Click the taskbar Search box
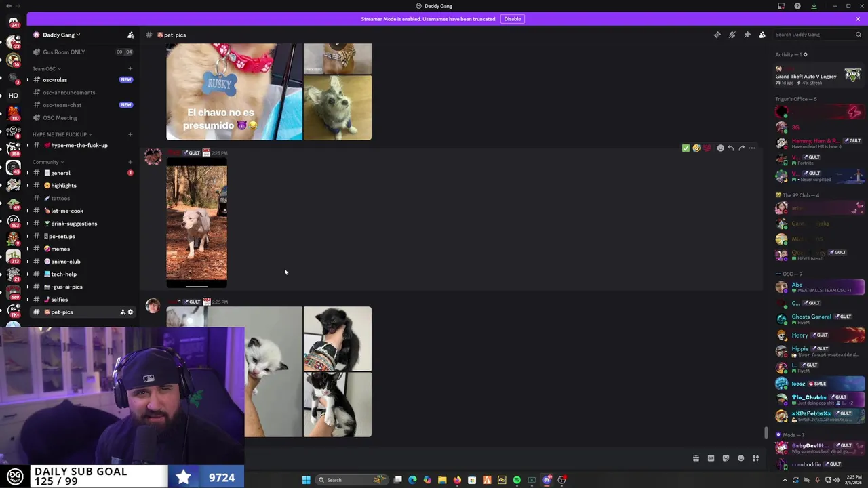The image size is (868, 488). coord(352,480)
